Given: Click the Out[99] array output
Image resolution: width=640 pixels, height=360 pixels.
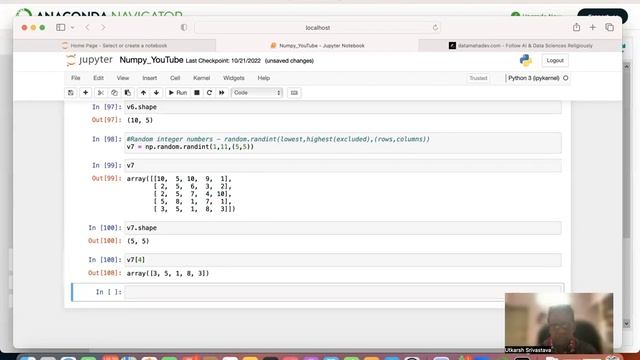Looking at the screenshot, I should coord(181,194).
